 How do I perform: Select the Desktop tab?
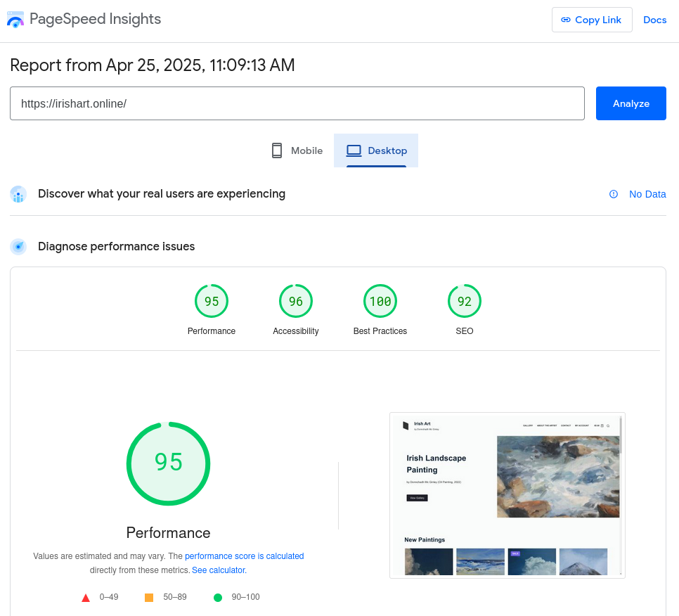coord(376,150)
